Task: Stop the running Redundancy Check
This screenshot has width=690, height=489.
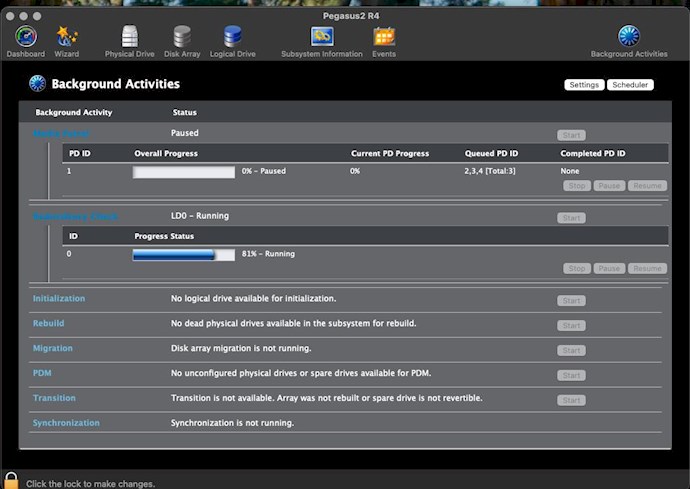Action: tap(576, 268)
